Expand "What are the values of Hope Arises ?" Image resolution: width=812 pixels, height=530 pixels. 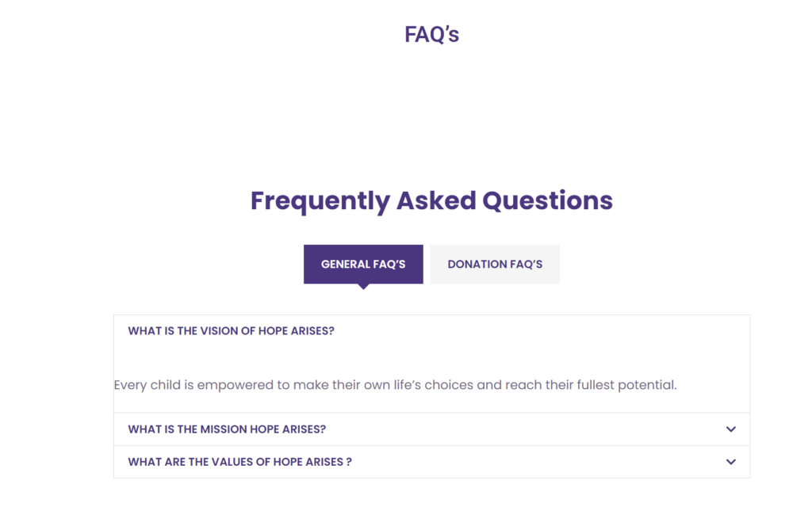239,462
